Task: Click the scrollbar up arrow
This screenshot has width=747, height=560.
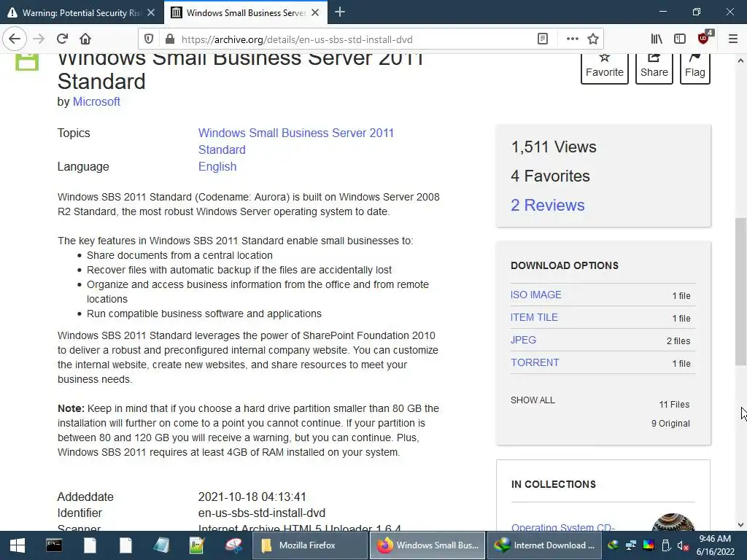Action: coord(740,61)
